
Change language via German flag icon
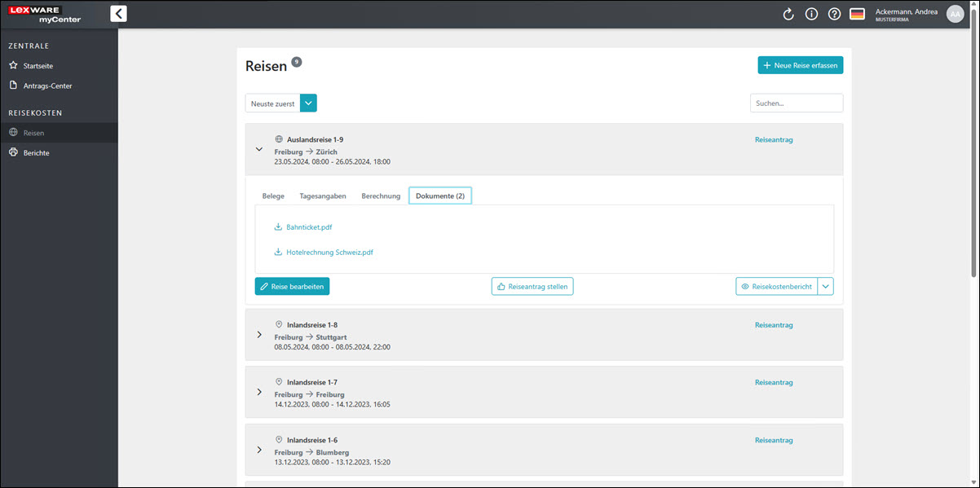pos(857,14)
